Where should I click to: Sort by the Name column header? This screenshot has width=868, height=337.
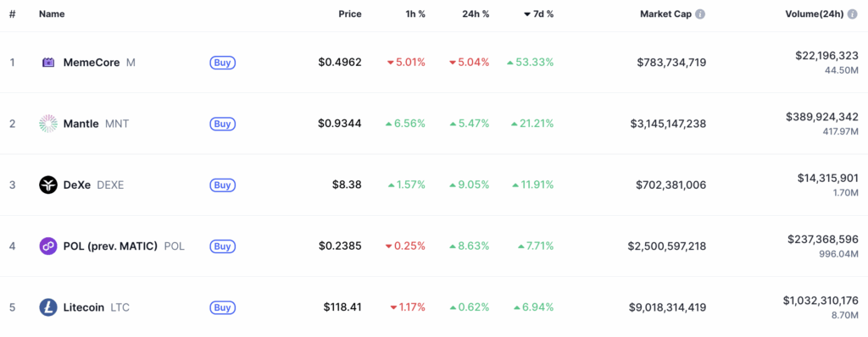(x=52, y=14)
